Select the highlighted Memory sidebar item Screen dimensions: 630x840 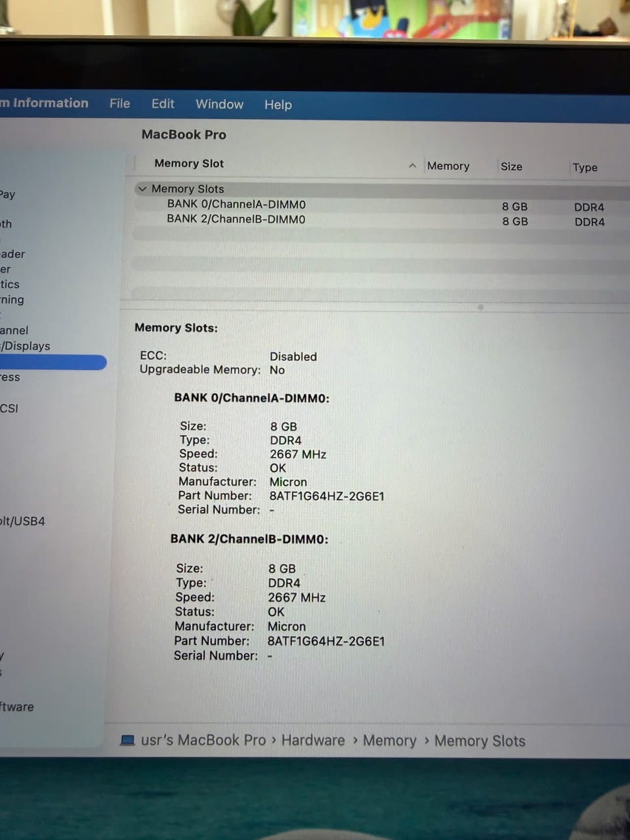53,362
